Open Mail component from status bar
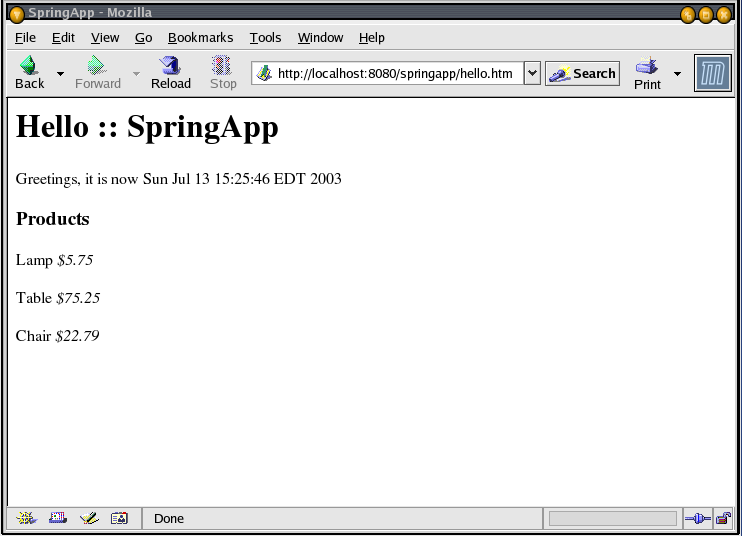The image size is (742, 536). (58, 518)
